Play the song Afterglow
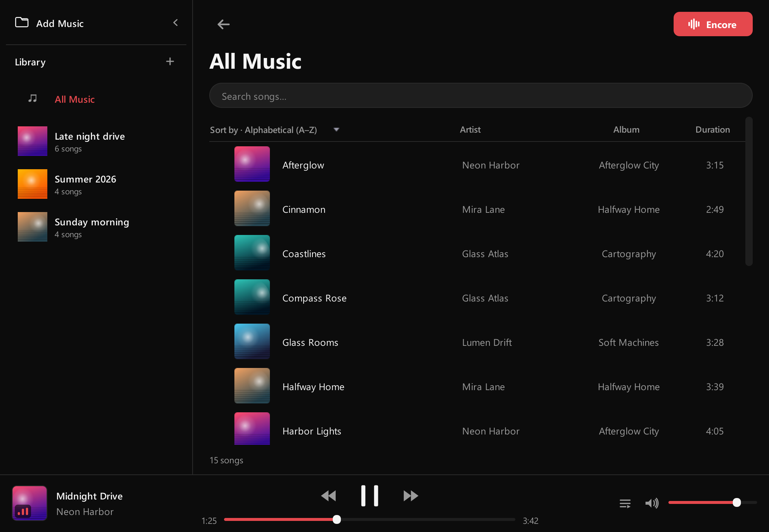The height and width of the screenshot is (532, 769). 477,164
